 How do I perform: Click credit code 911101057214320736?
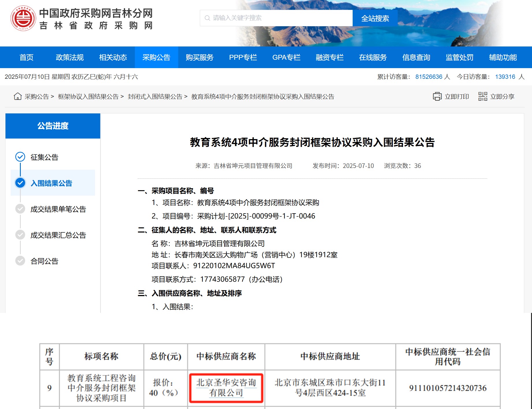[x=448, y=388]
